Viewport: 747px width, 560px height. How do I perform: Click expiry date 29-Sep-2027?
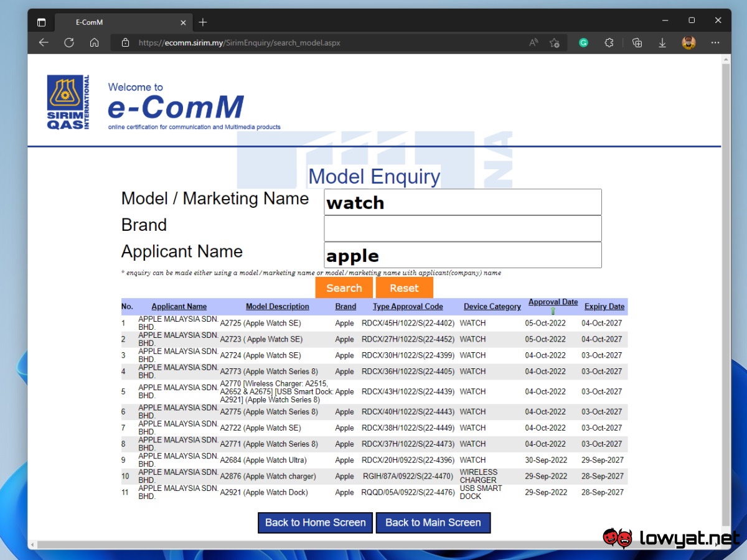pyautogui.click(x=603, y=460)
